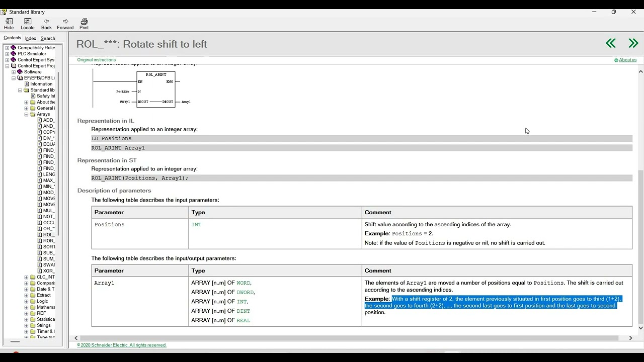Click the DWORD type link in Array1 row
Viewport: 644px width, 362px height.
pos(245,292)
